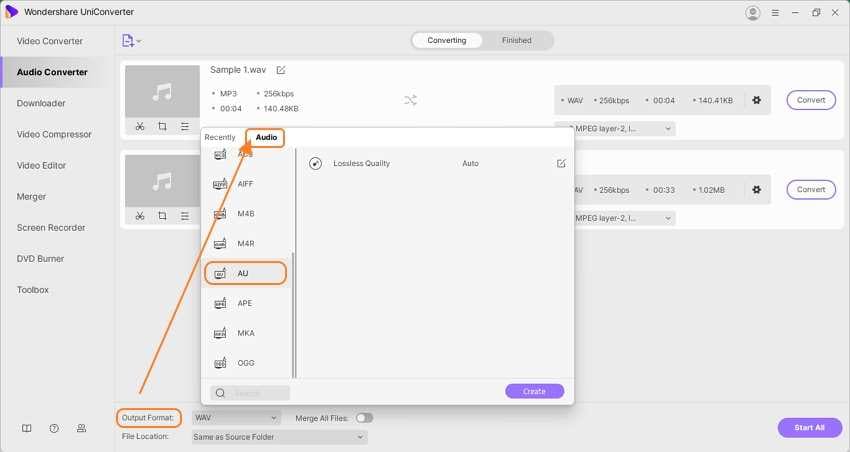Switch to the Finished view
This screenshot has width=850, height=452.
click(x=517, y=41)
